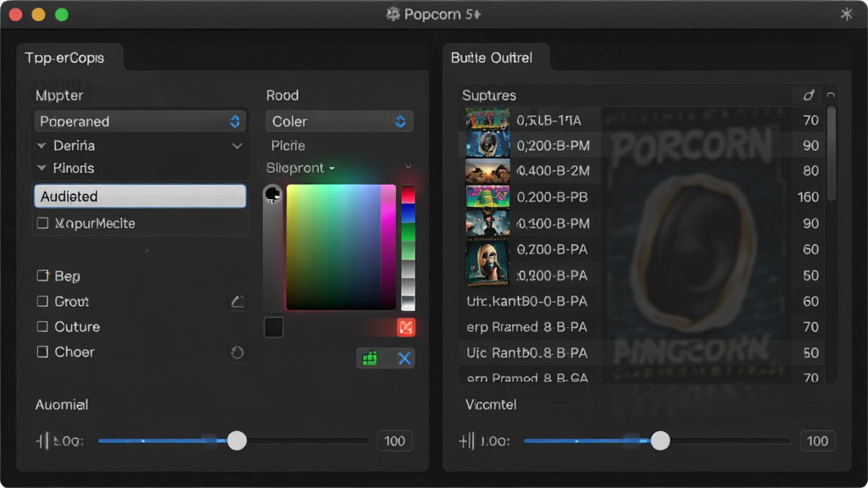Click the vertical hue strip

pyautogui.click(x=408, y=247)
